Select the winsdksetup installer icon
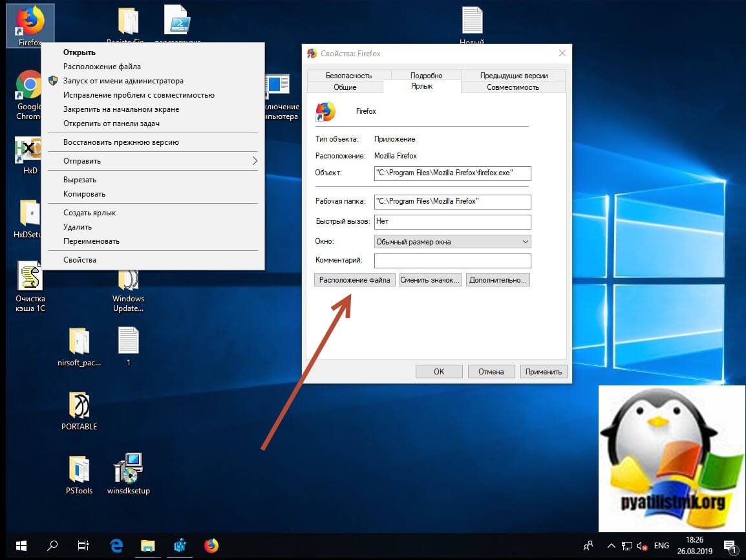Screen dimensions: 746x560 [129, 474]
